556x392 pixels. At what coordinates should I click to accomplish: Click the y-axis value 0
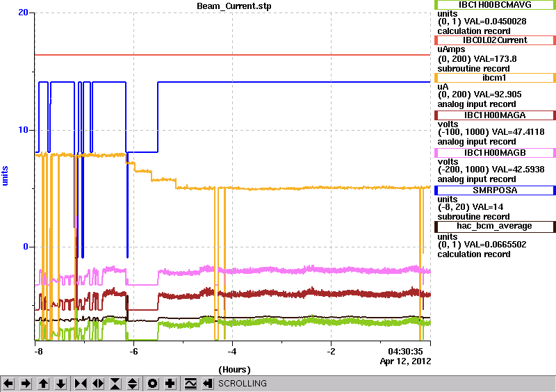26,247
